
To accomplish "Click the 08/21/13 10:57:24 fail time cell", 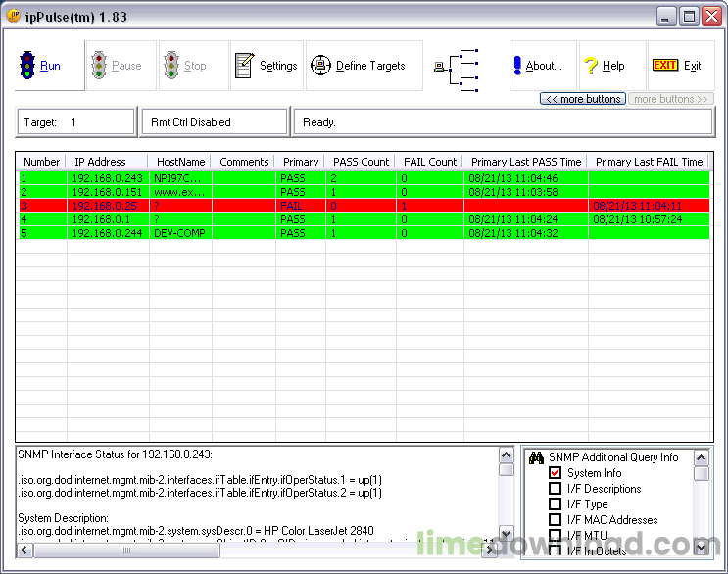I will pyautogui.click(x=649, y=219).
